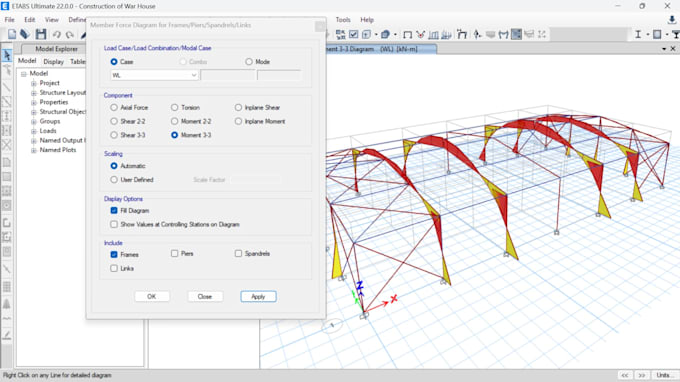Expand the Groups tree node
Image resolution: width=680 pixels, height=382 pixels.
33,121
